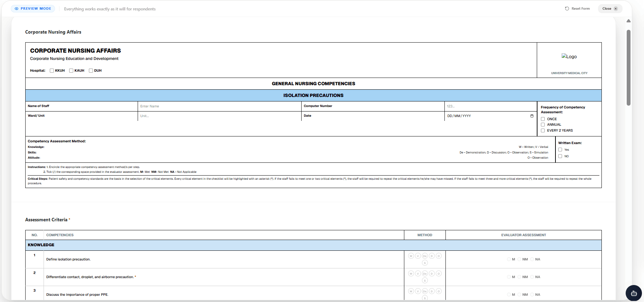Select W method for 'Differentiate contact, droplet' row
This screenshot has width=644, height=302.
[411, 274]
